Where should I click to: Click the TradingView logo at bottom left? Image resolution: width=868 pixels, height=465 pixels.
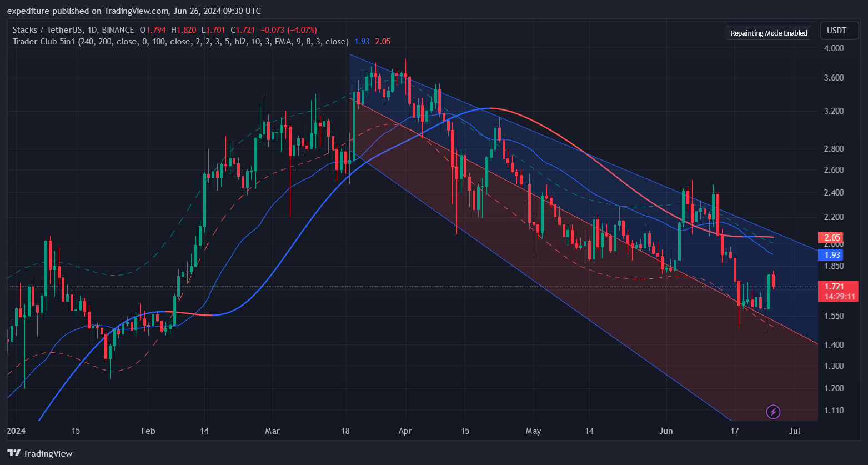coord(40,453)
